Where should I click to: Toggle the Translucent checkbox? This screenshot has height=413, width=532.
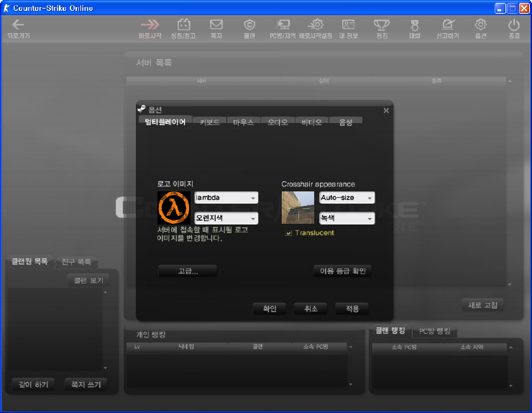(289, 233)
